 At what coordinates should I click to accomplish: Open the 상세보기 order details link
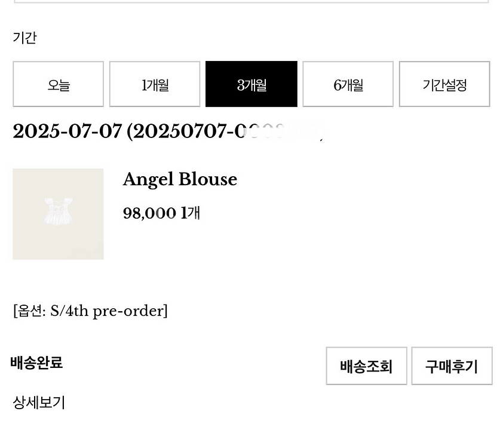(39, 402)
